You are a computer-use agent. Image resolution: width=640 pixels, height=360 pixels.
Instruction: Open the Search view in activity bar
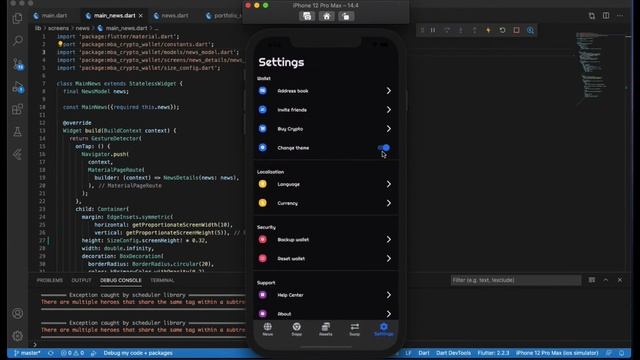click(x=18, y=40)
